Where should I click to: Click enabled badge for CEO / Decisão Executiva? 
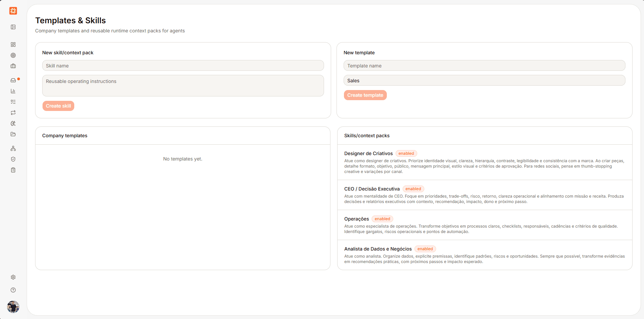(413, 189)
